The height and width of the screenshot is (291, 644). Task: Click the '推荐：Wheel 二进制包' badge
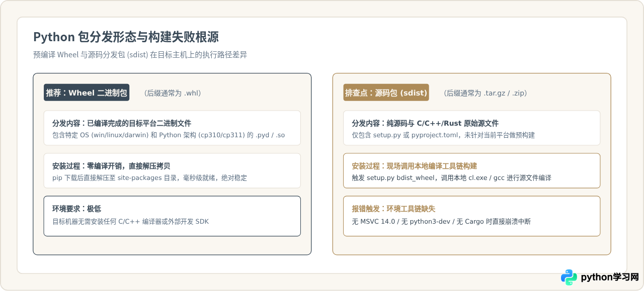point(87,92)
